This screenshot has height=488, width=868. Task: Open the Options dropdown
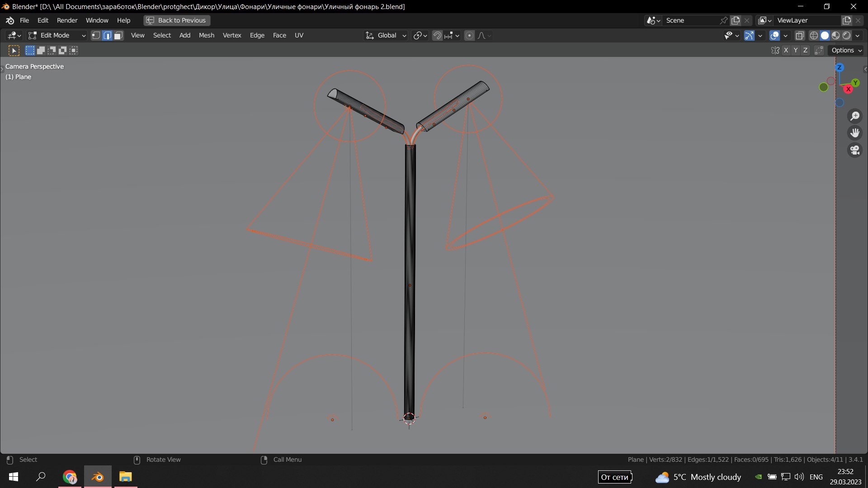pyautogui.click(x=846, y=50)
